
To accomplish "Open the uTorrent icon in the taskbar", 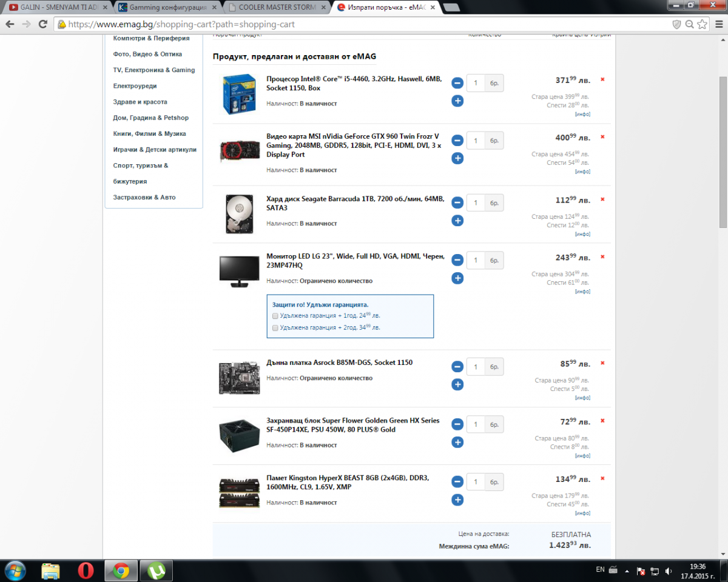I will click(x=157, y=570).
